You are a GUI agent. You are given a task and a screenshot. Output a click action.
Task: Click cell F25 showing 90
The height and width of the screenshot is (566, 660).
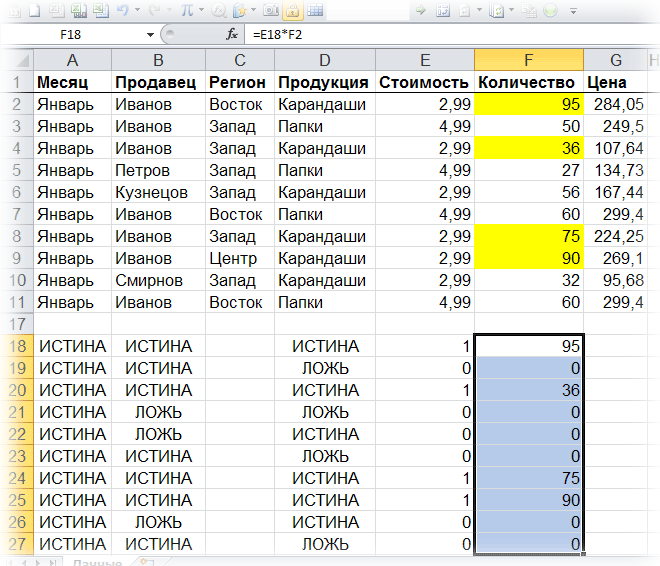529,500
